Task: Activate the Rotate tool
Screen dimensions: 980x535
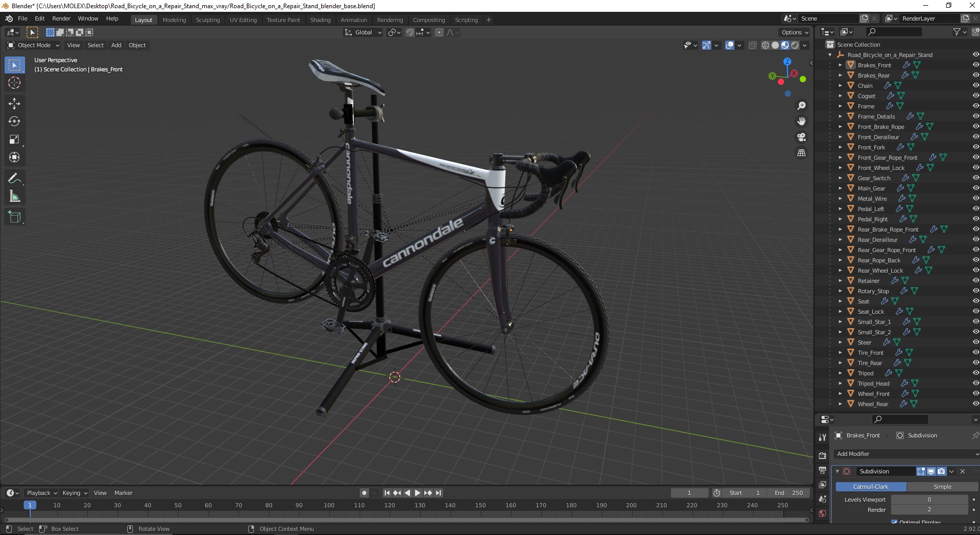Action: click(14, 122)
